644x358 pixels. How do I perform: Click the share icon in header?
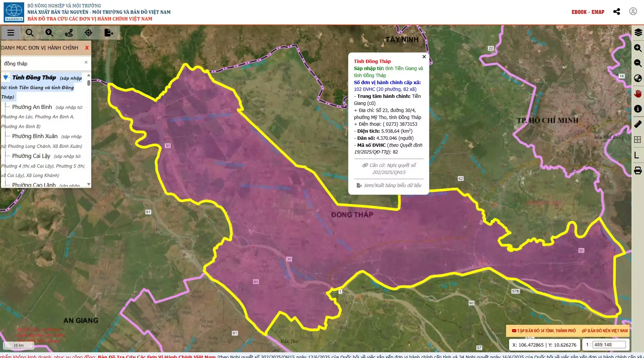[616, 12]
